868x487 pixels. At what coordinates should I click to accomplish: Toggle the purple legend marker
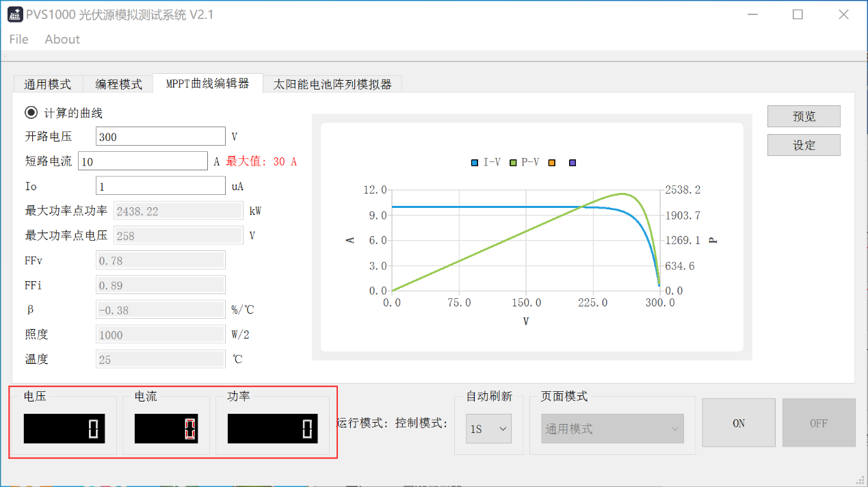tap(573, 163)
